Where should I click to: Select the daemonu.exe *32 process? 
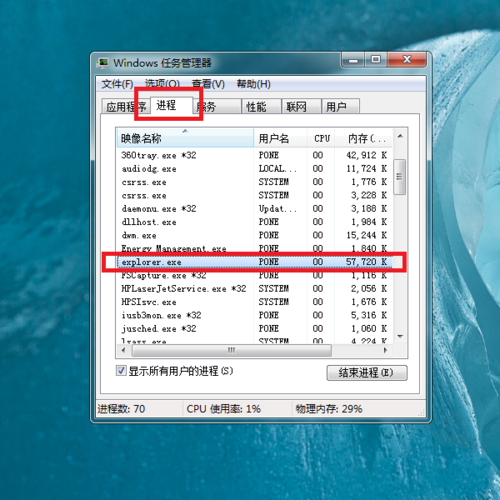[255, 209]
